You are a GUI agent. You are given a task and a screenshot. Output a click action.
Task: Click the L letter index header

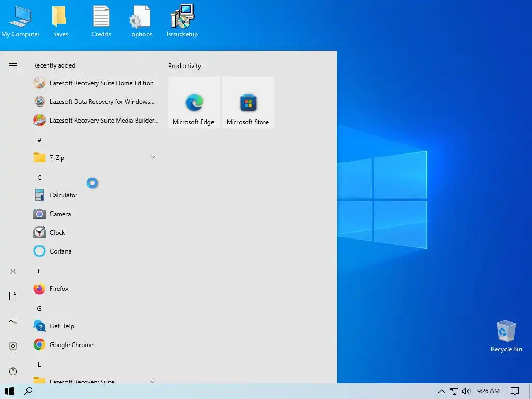click(x=39, y=364)
